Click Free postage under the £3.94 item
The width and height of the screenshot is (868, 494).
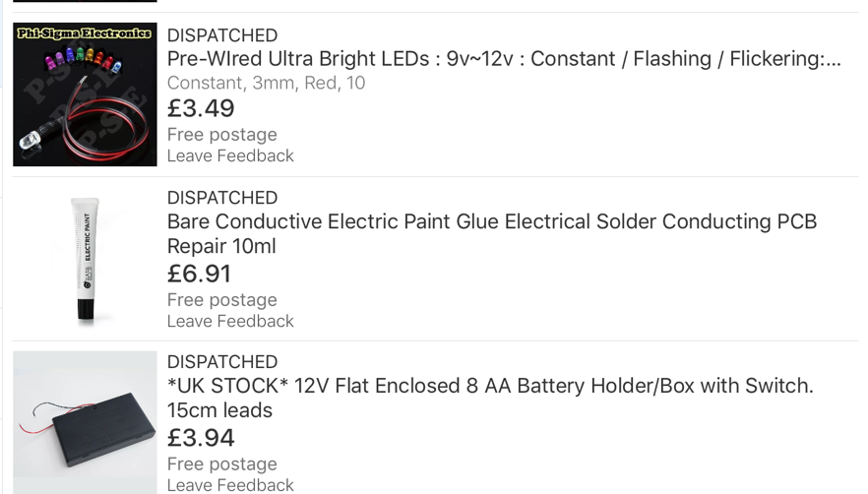point(221,464)
